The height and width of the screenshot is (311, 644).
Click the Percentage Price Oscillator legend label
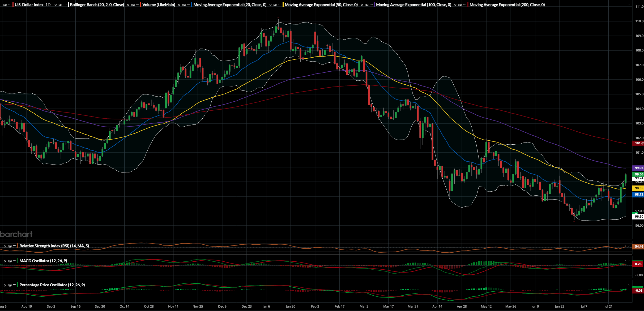tap(52, 285)
